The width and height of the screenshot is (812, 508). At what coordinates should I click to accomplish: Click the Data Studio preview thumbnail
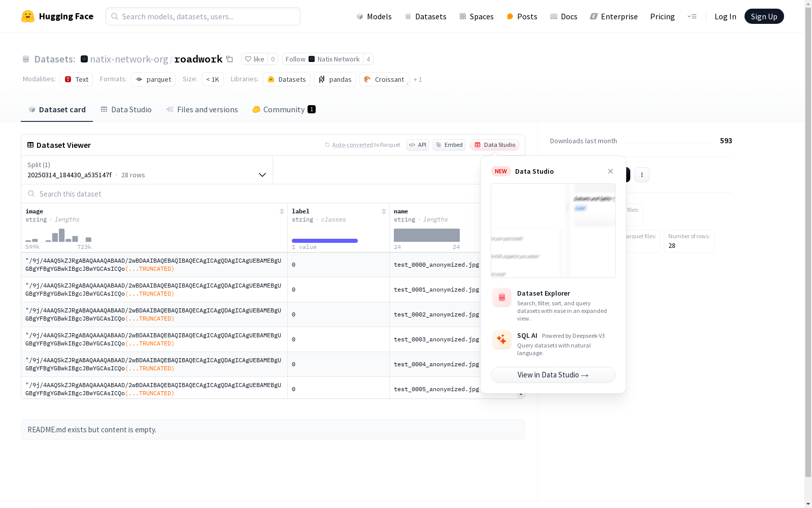[553, 231]
